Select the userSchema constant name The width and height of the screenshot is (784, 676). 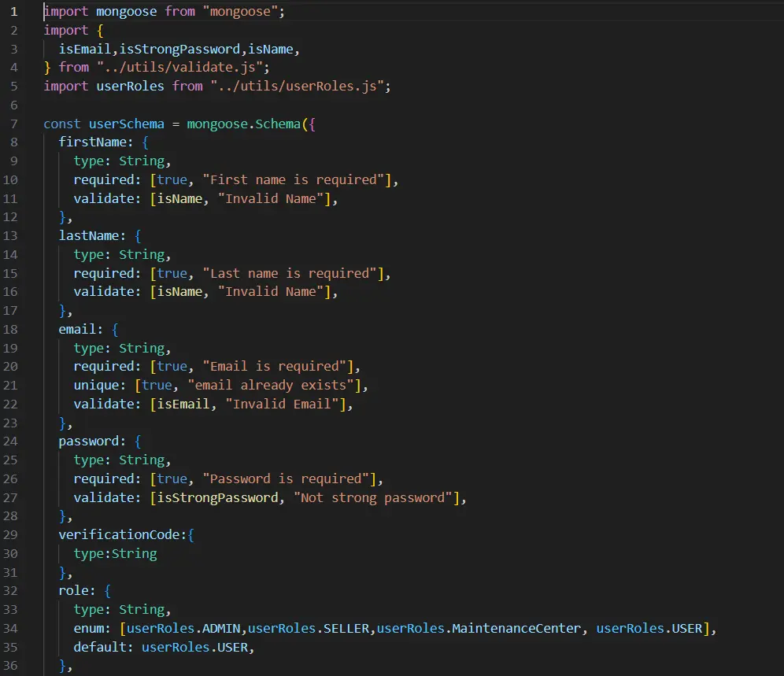click(x=127, y=124)
